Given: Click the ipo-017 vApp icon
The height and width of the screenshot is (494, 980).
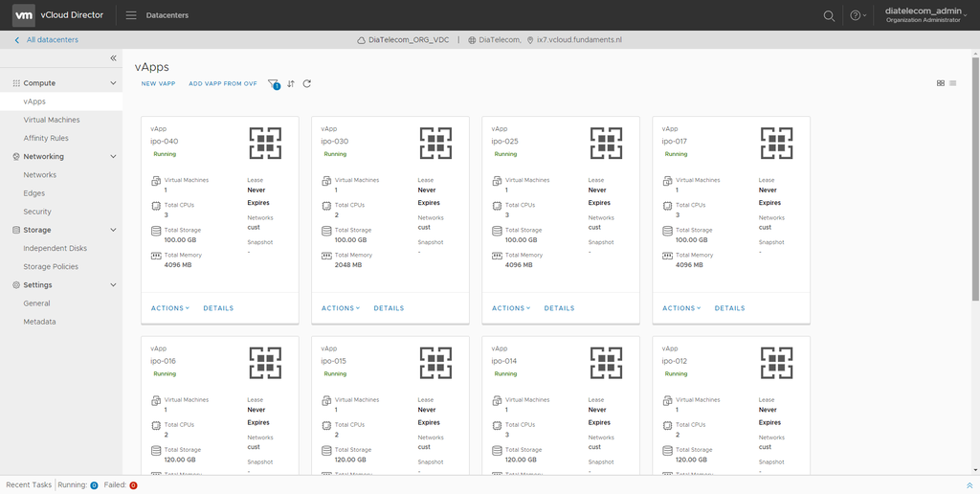Looking at the screenshot, I should 777,144.
